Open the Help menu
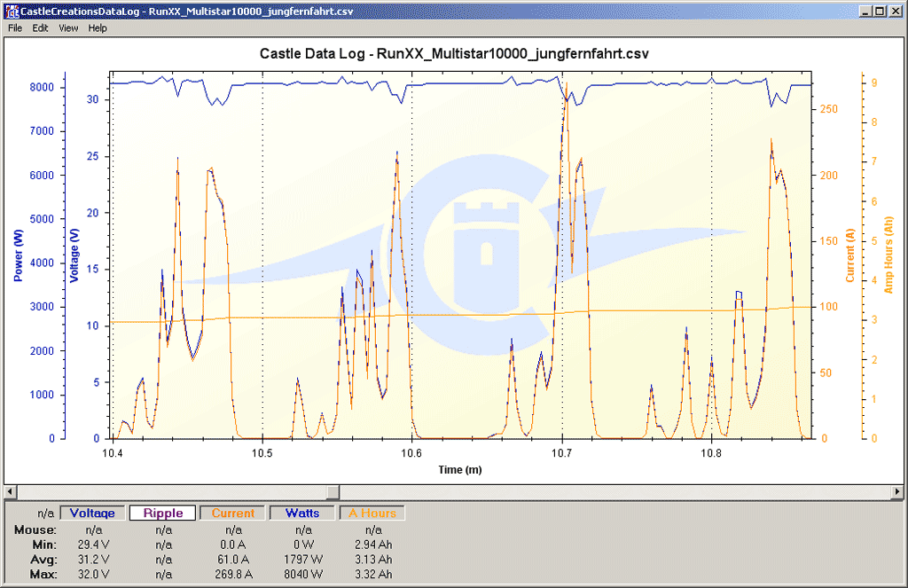Image resolution: width=908 pixels, height=588 pixels. [98, 27]
